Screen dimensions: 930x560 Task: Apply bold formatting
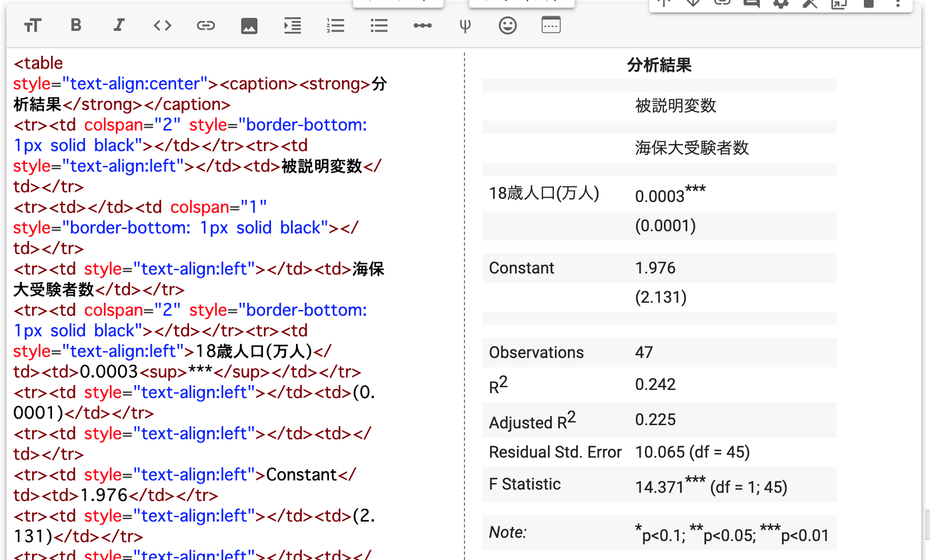pyautogui.click(x=76, y=25)
